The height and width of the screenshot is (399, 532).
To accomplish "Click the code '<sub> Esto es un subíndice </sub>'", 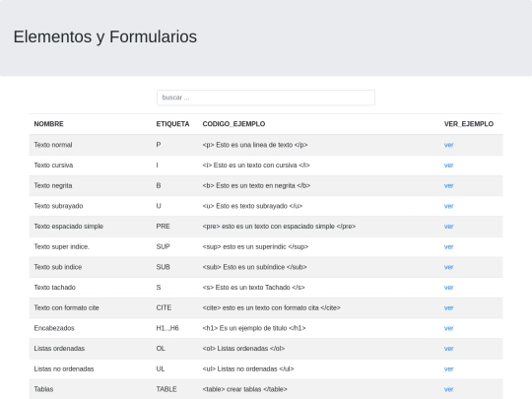I will click(x=255, y=267).
